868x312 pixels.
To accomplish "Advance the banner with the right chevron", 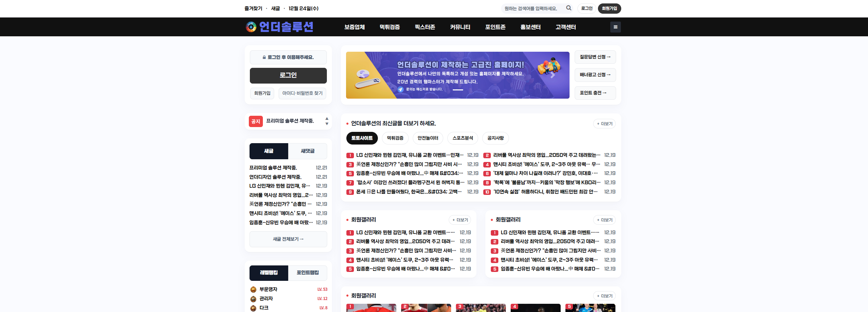I will tap(552, 75).
